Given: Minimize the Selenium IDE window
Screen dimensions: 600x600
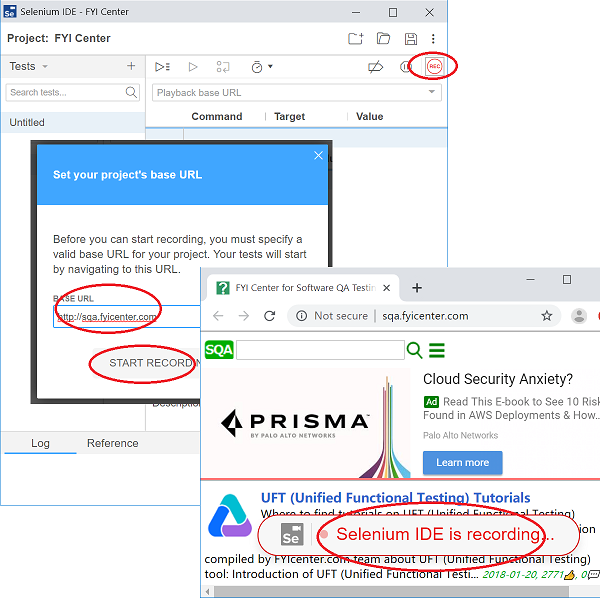Looking at the screenshot, I should (356, 12).
